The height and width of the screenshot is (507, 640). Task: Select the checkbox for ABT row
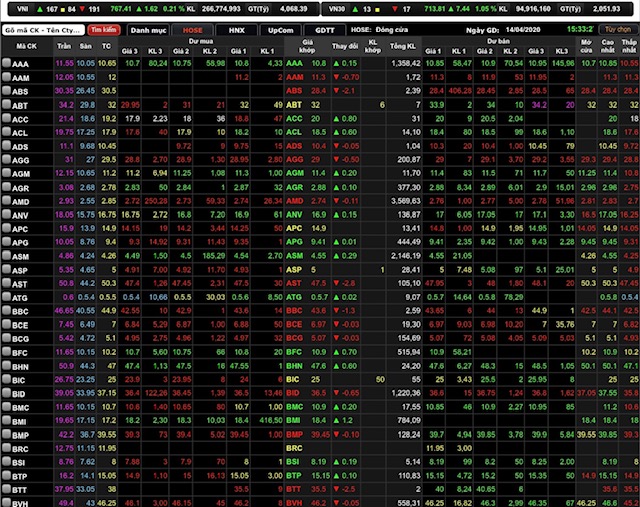[6, 104]
